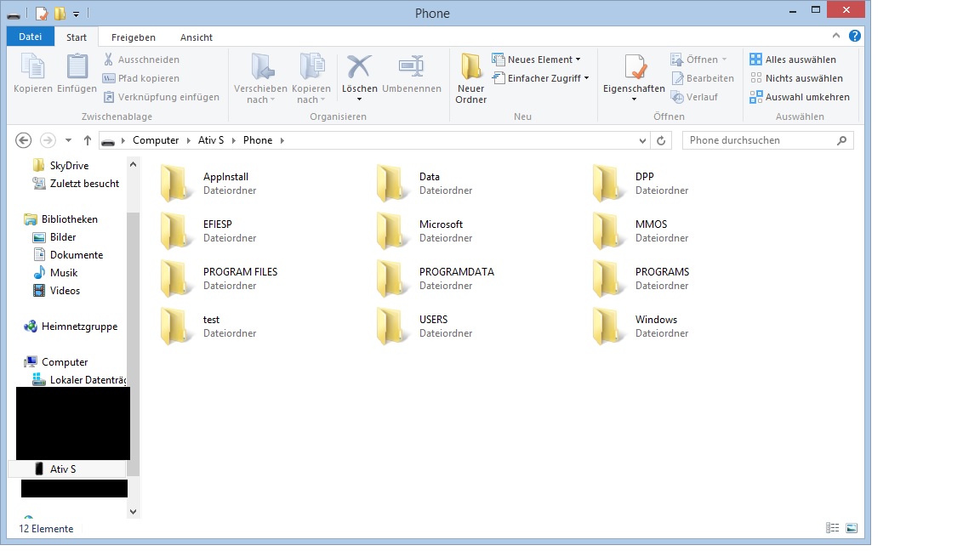980x551 pixels.
Task: Click the search magnifier icon
Action: click(842, 140)
